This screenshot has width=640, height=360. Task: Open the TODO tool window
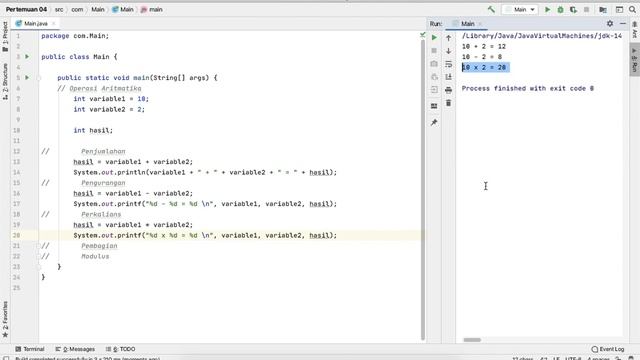tap(120, 349)
